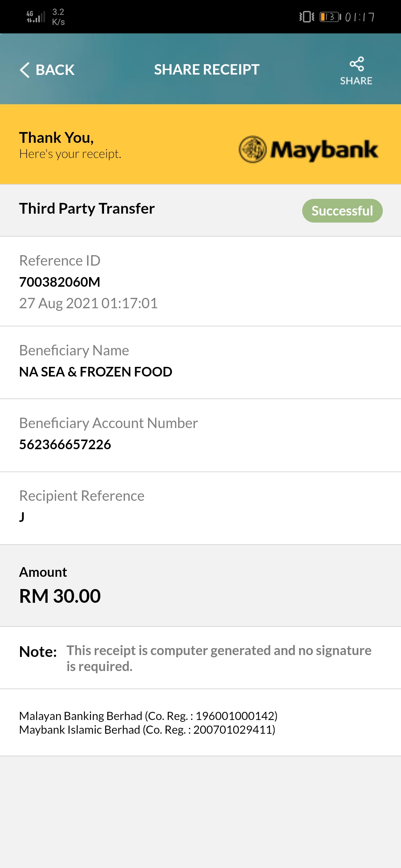The height and width of the screenshot is (868, 401).
Task: Tap the green Successful status badge
Action: (342, 211)
